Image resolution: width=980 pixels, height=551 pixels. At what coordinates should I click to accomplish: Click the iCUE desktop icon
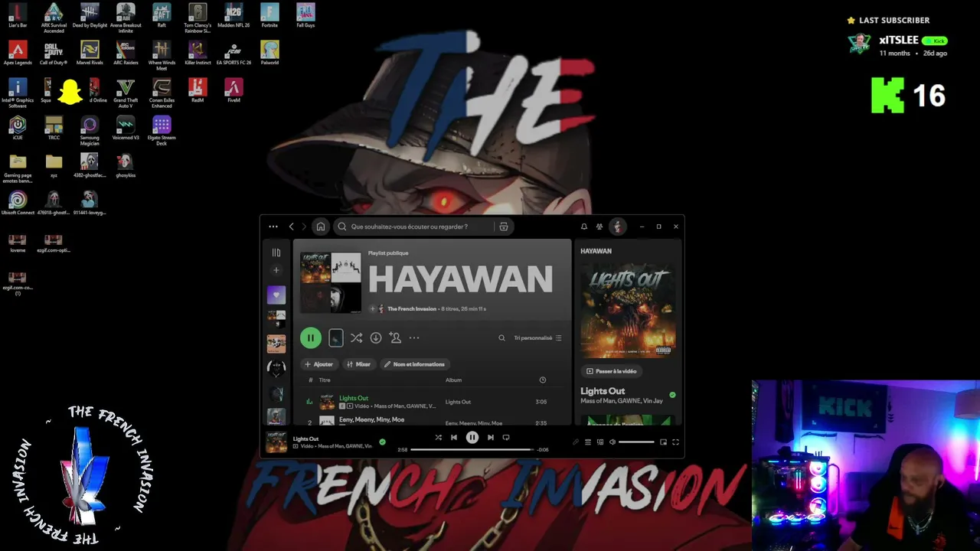[x=18, y=128]
